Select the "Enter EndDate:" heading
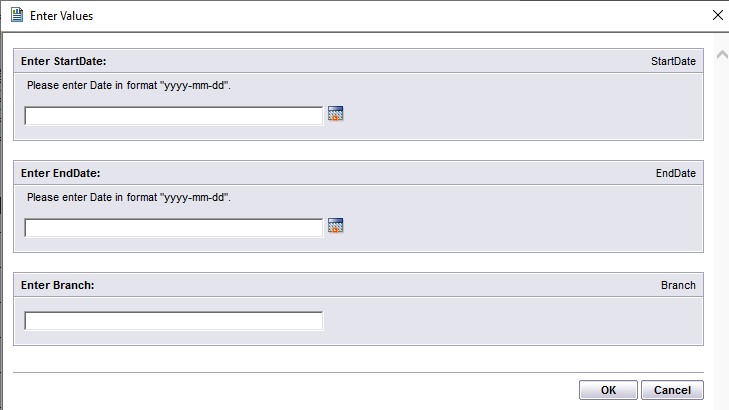 60,173
